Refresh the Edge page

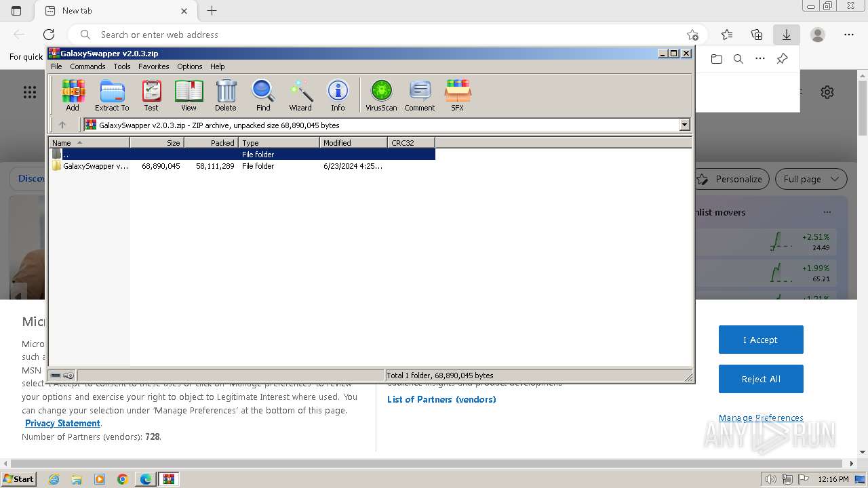coord(49,35)
